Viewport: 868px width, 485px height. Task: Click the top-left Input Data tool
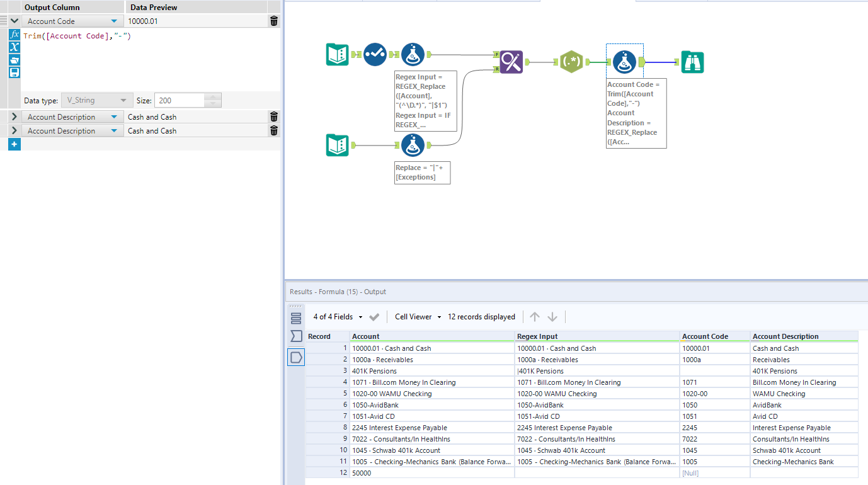click(x=337, y=54)
